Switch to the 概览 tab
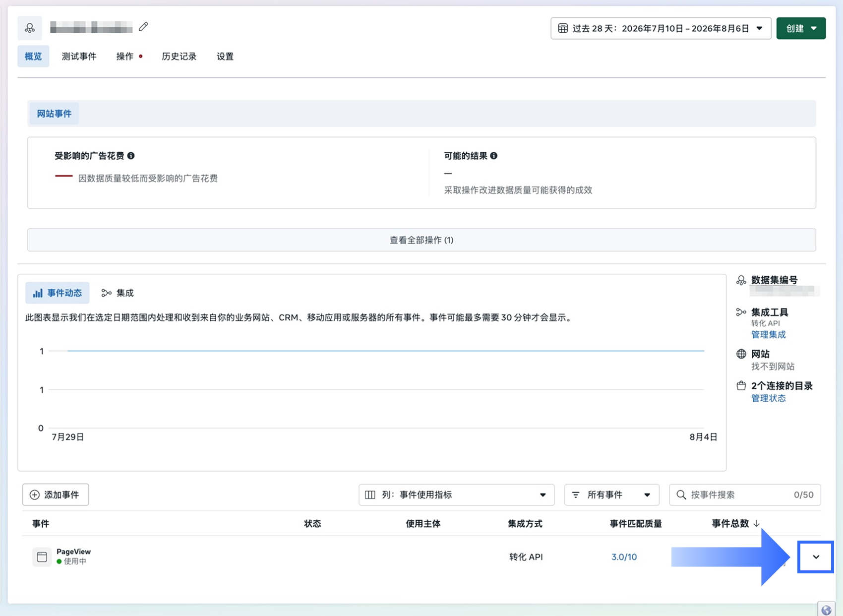This screenshot has width=843, height=616. (33, 57)
